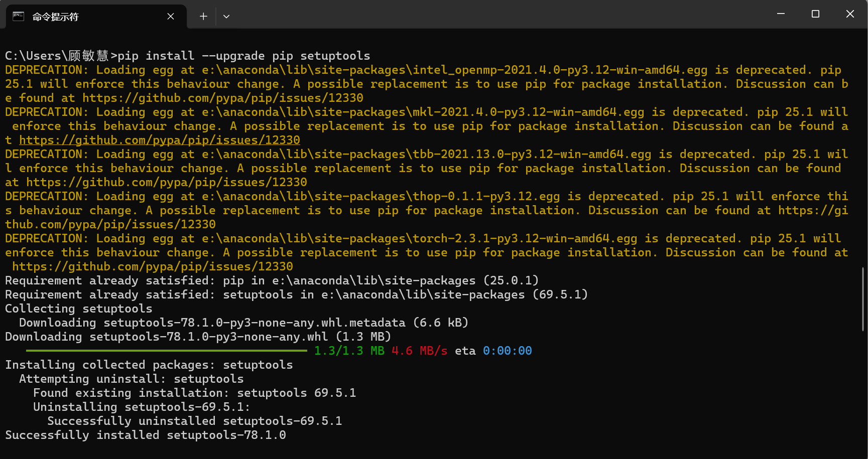
Task: Click the green setuptools download progress bar
Action: [x=166, y=351]
